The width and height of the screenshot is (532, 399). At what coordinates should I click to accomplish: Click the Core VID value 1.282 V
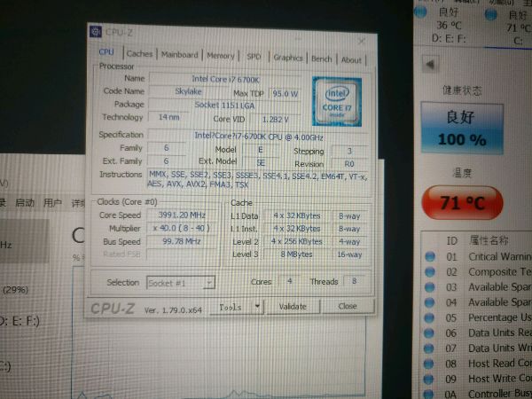[x=276, y=120]
